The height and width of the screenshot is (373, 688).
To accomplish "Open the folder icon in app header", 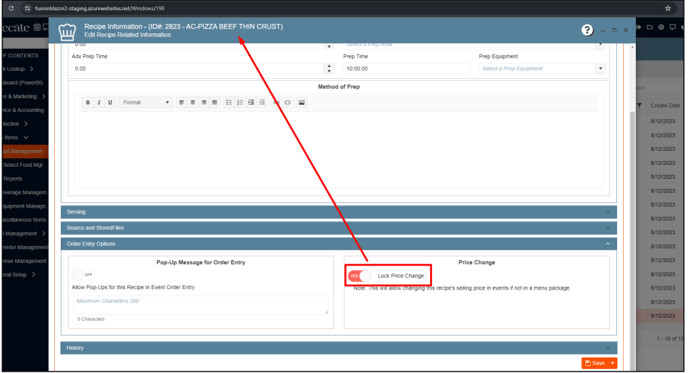I will [x=650, y=27].
